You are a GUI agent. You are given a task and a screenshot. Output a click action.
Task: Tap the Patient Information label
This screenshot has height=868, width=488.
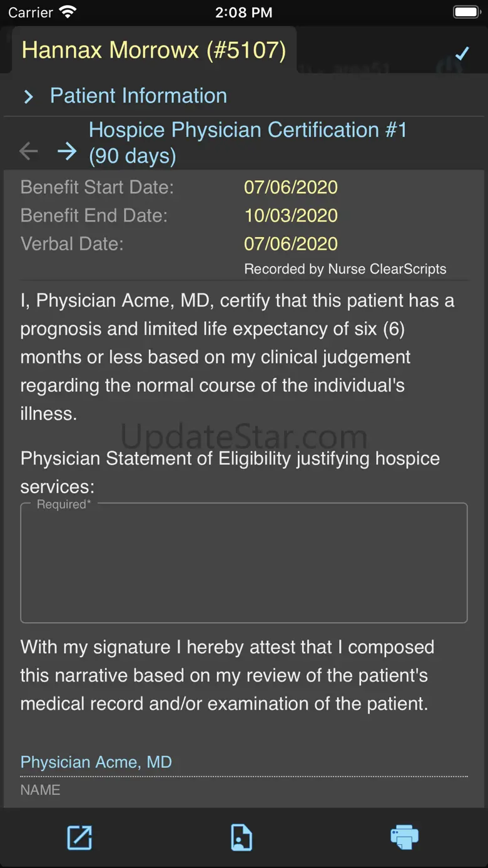(x=138, y=96)
